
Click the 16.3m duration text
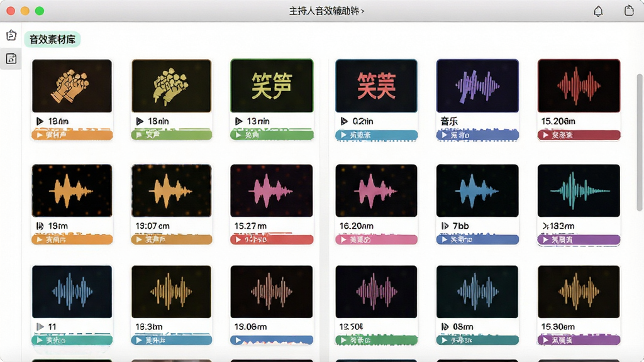point(149,327)
